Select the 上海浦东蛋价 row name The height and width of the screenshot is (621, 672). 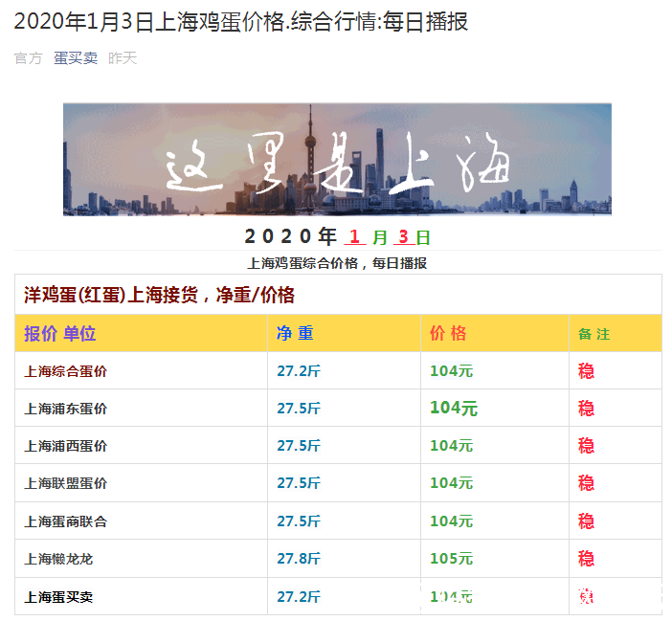(x=66, y=409)
